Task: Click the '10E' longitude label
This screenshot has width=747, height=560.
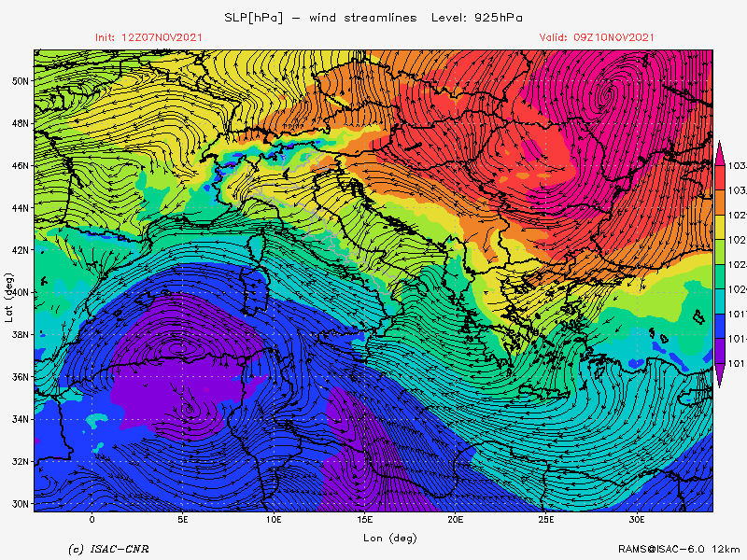Action: (x=274, y=520)
